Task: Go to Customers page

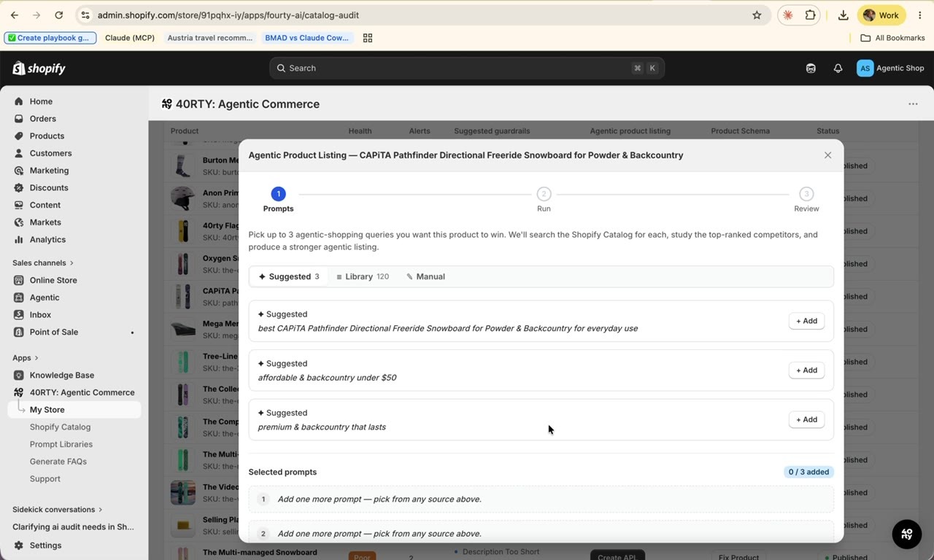Action: pyautogui.click(x=50, y=153)
